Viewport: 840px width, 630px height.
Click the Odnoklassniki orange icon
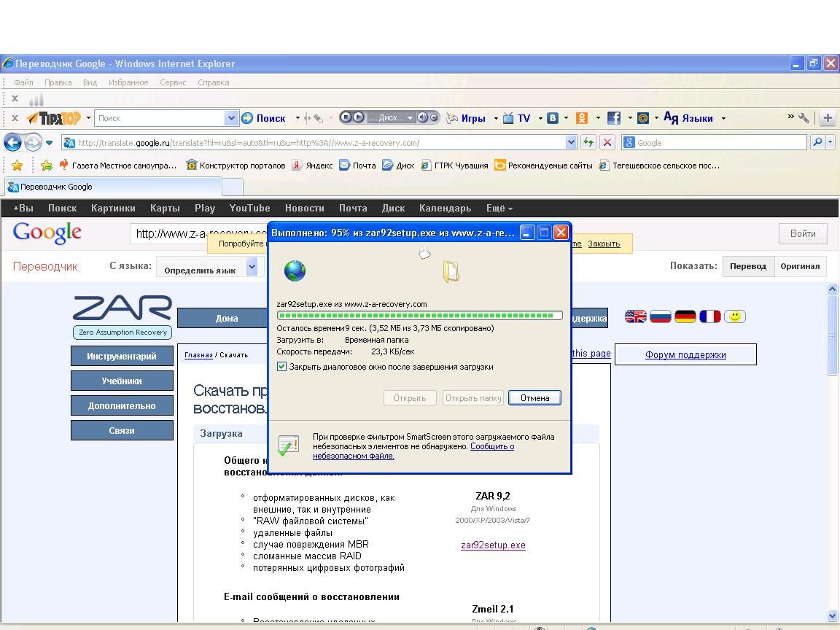click(582, 118)
